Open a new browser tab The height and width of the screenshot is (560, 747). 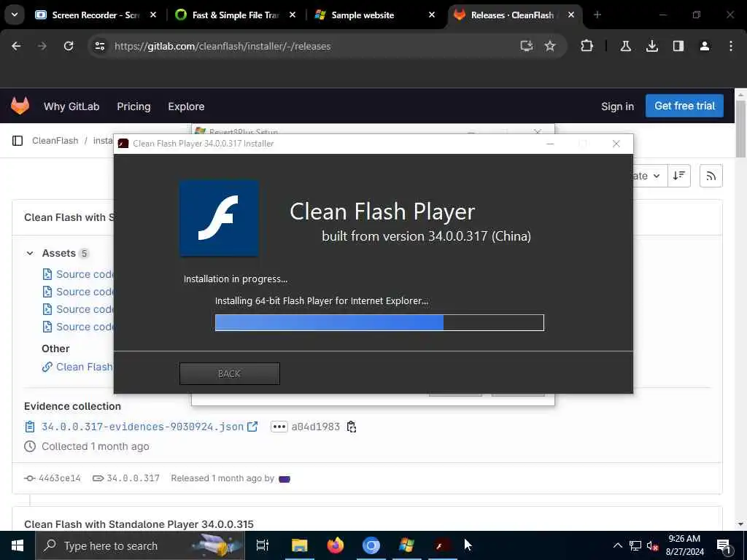pos(597,15)
